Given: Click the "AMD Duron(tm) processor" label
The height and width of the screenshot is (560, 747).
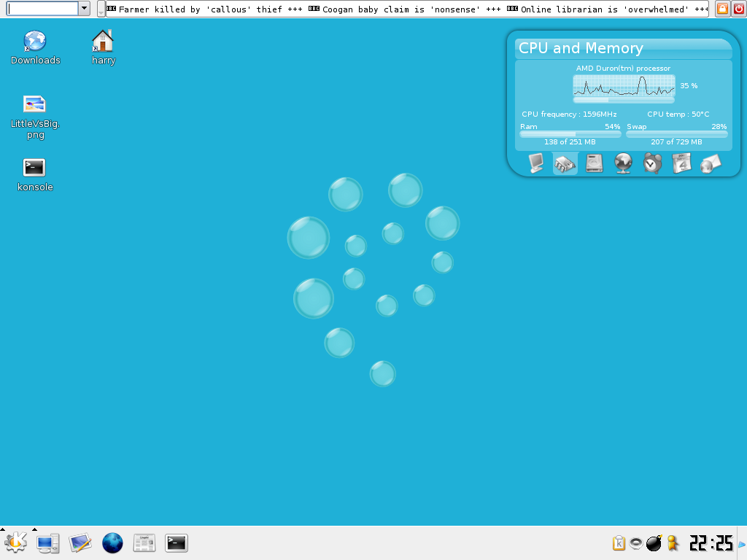Looking at the screenshot, I should (x=623, y=68).
